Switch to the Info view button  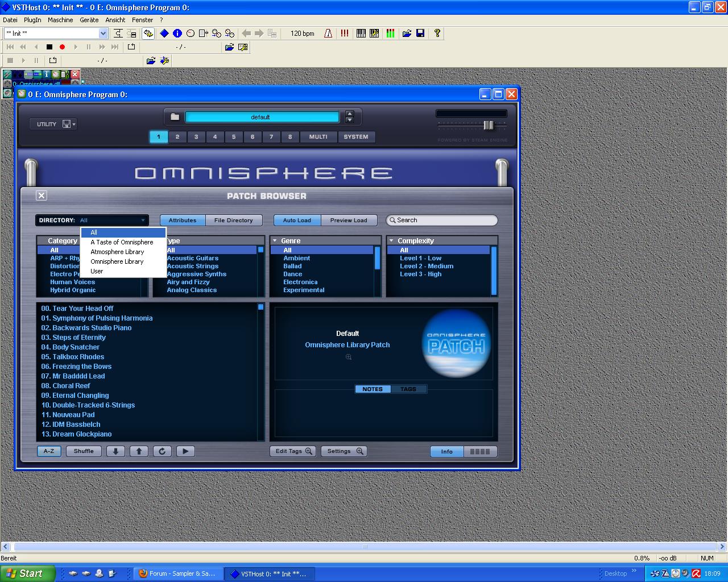[x=447, y=452]
